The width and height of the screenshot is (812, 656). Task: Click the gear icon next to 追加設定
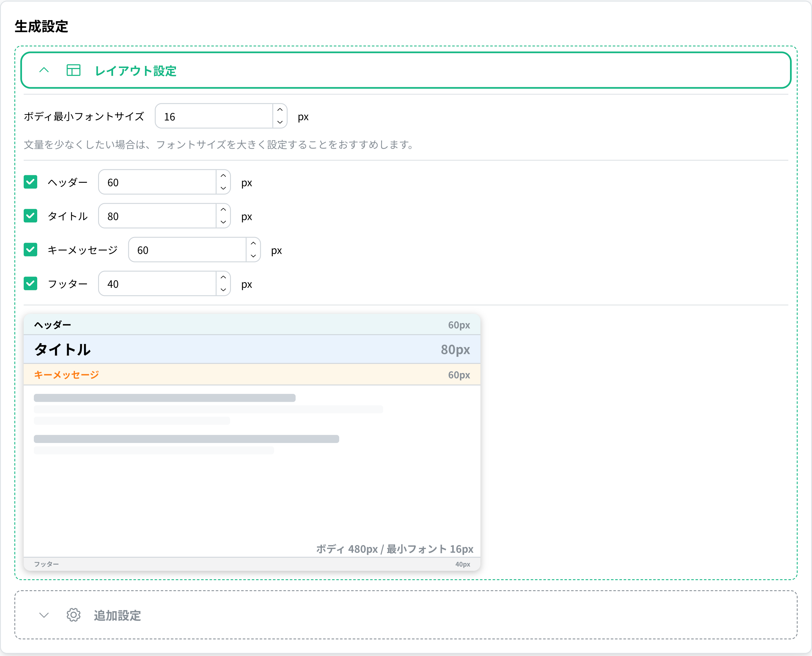point(73,615)
